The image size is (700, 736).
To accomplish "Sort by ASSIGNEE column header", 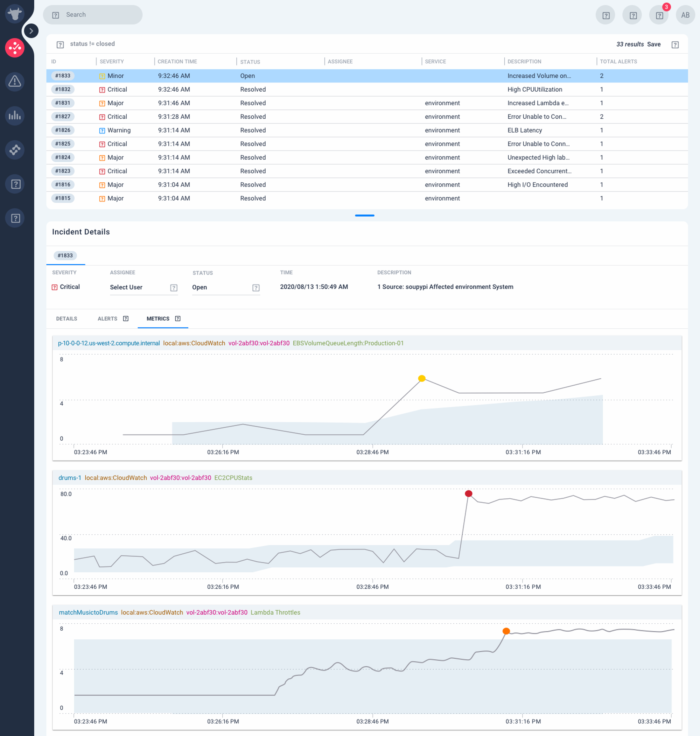I will 340,62.
